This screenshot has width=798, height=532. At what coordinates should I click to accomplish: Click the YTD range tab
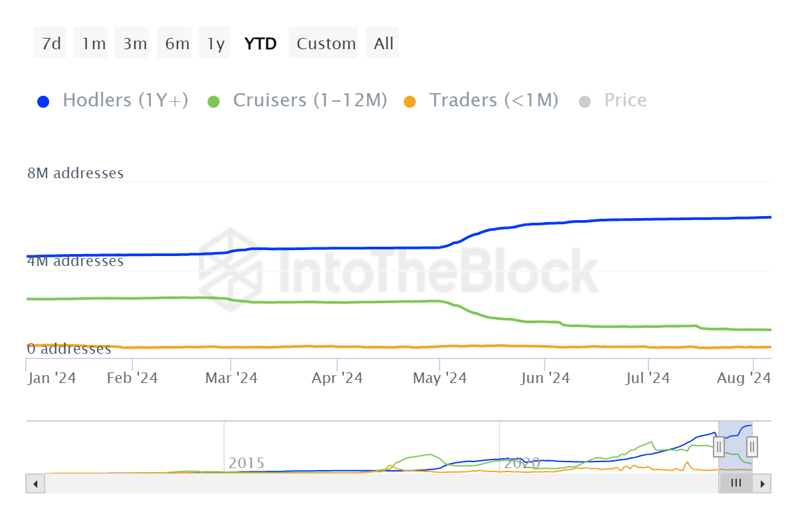tap(261, 44)
